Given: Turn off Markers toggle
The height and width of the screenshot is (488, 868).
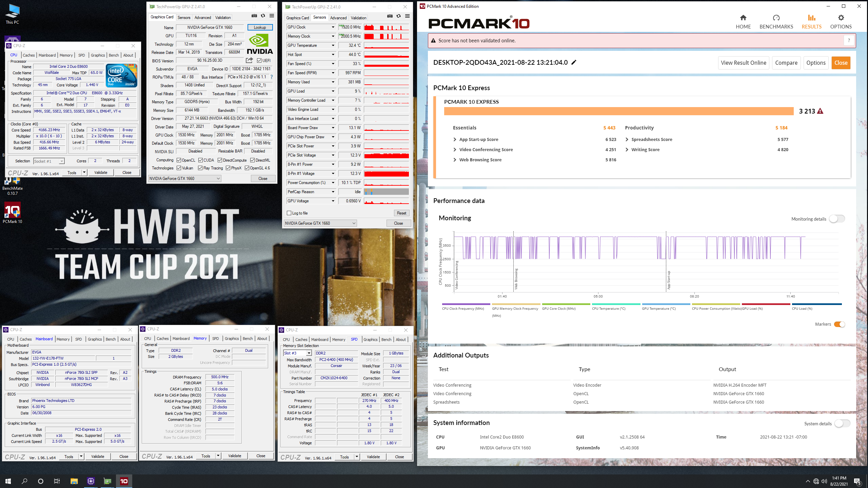Looking at the screenshot, I should tap(839, 324).
